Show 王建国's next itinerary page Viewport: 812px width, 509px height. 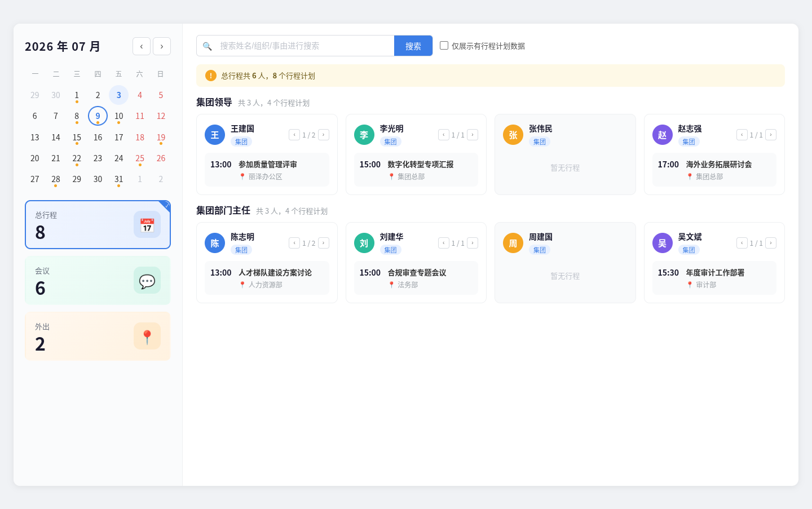click(x=324, y=135)
